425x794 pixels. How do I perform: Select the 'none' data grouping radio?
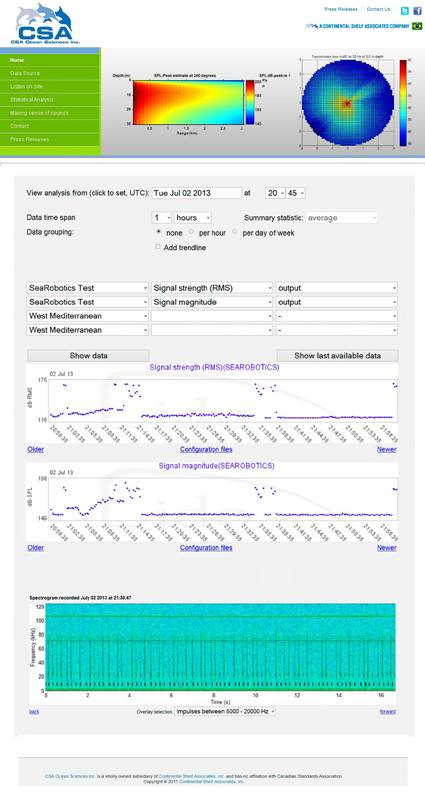point(159,232)
